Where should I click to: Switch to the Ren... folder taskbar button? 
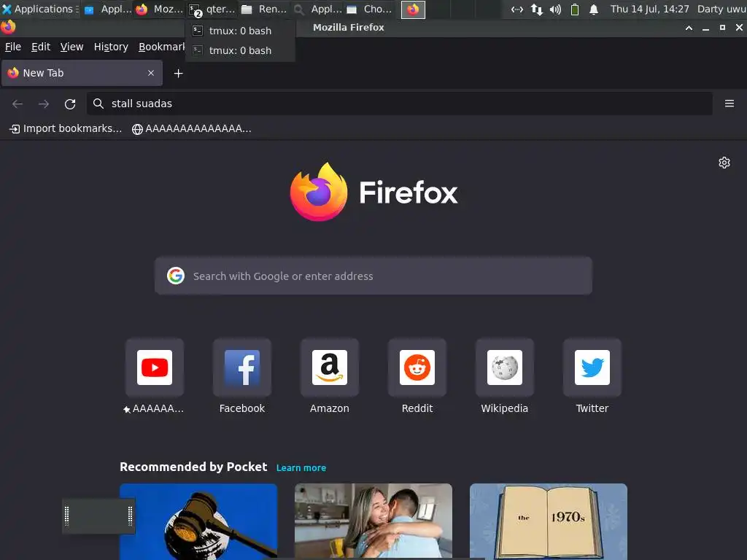(264, 9)
